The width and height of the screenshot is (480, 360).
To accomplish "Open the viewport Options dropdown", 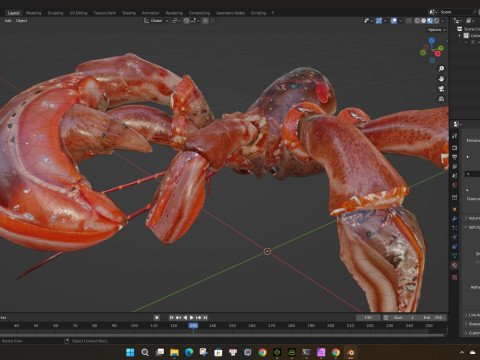I will [437, 30].
